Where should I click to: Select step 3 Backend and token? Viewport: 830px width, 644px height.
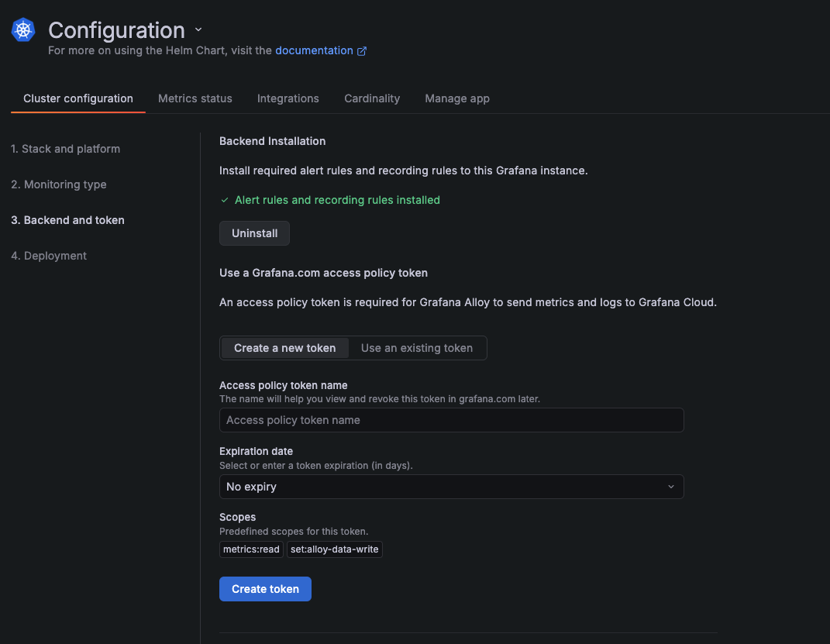click(x=68, y=220)
